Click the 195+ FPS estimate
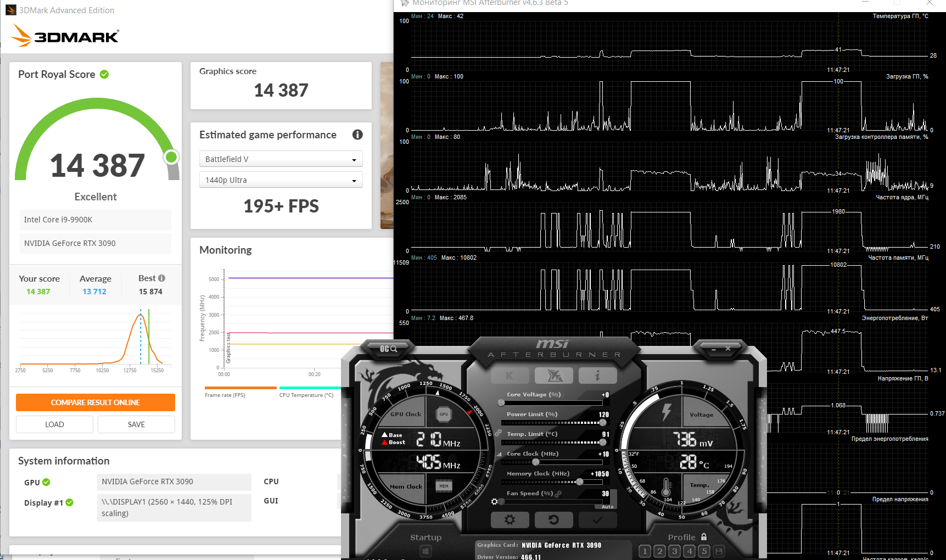 click(x=281, y=206)
